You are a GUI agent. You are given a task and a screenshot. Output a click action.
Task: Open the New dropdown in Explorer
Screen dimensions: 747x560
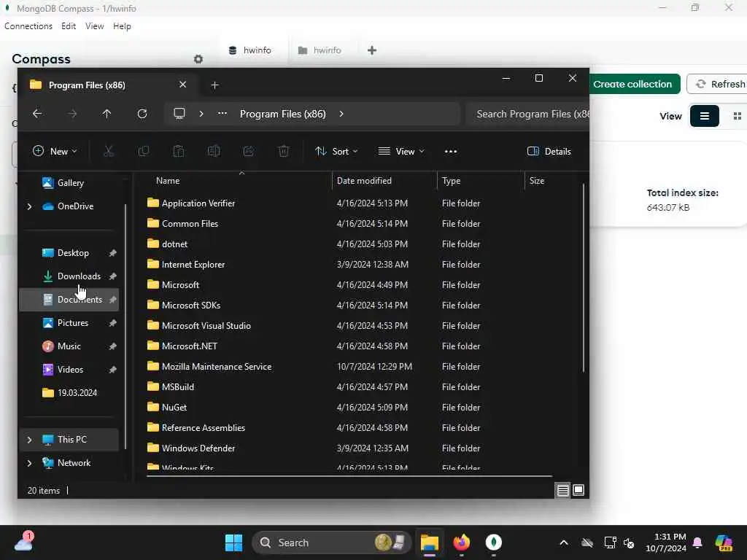tap(54, 152)
